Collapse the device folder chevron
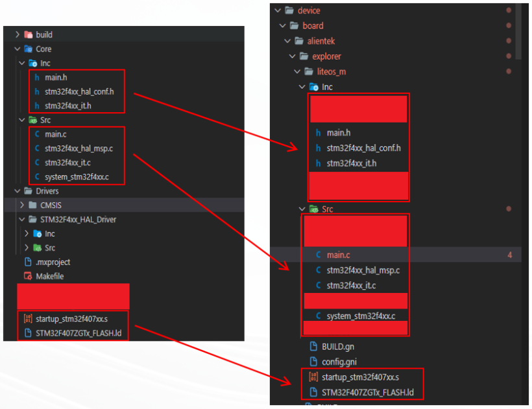The image size is (532, 409). click(x=278, y=10)
